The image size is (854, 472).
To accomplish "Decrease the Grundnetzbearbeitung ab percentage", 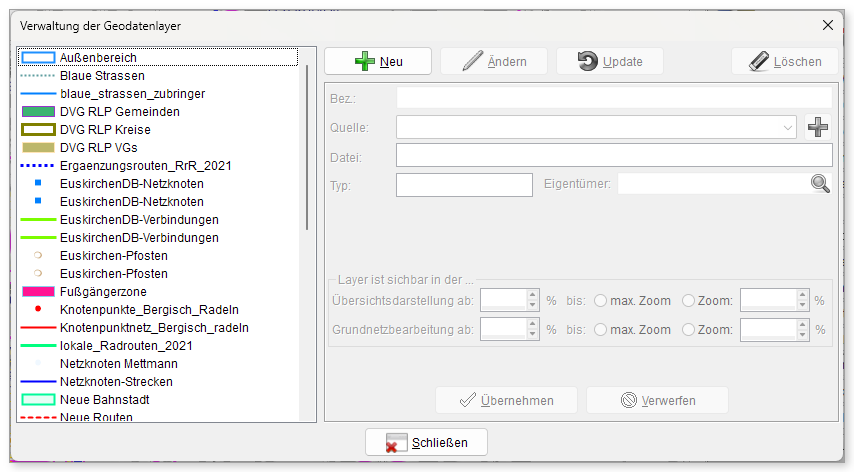I will 533,334.
